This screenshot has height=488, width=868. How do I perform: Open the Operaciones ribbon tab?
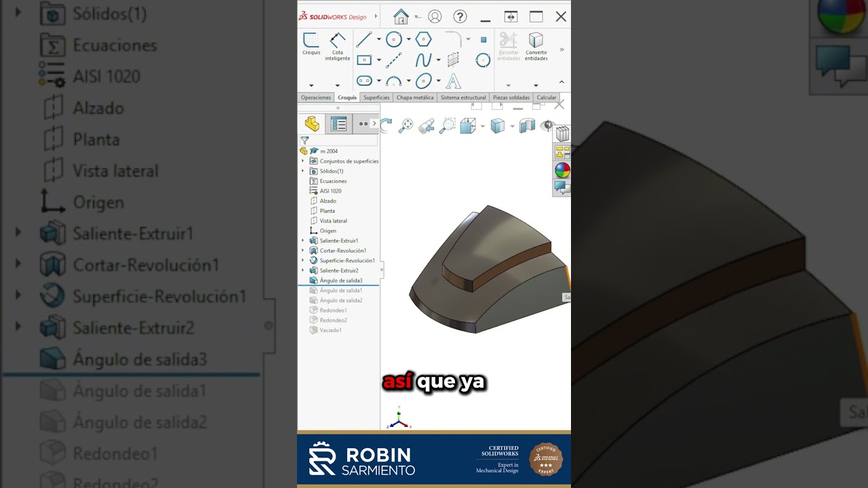pos(316,98)
